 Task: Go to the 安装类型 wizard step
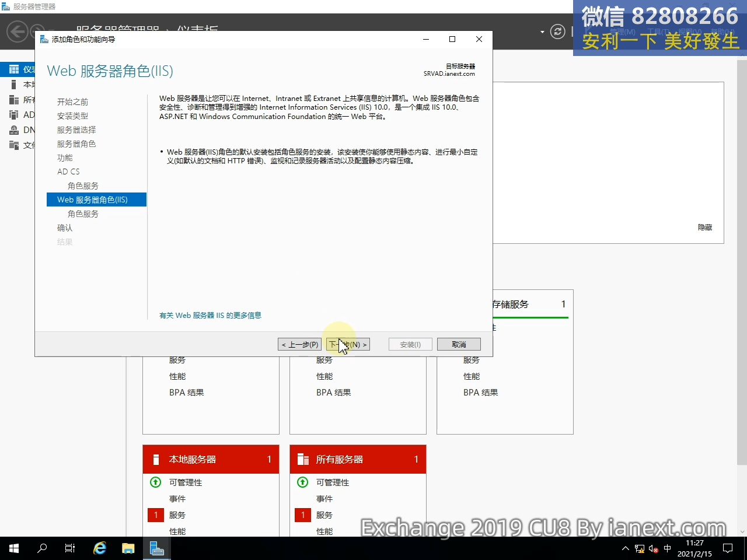pos(72,116)
